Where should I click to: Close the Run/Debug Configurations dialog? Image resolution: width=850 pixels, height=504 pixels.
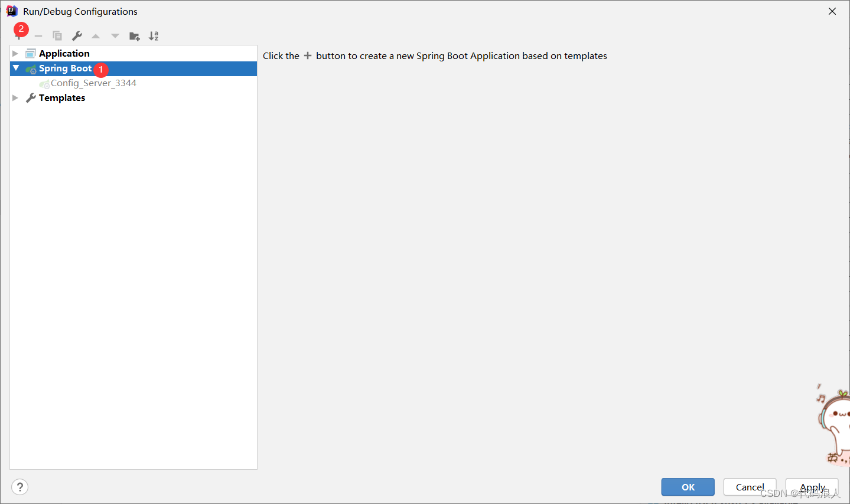(832, 11)
